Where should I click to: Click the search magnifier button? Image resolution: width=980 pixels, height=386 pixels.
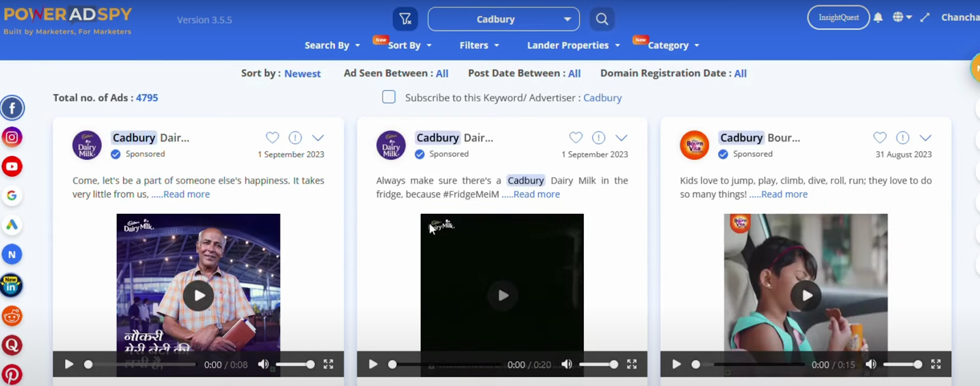coord(602,19)
